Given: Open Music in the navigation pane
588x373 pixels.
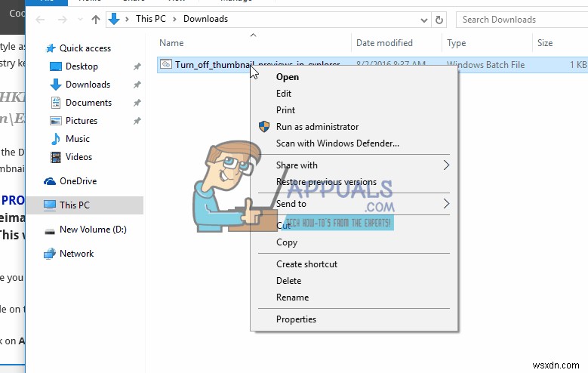Looking at the screenshot, I should tap(78, 139).
